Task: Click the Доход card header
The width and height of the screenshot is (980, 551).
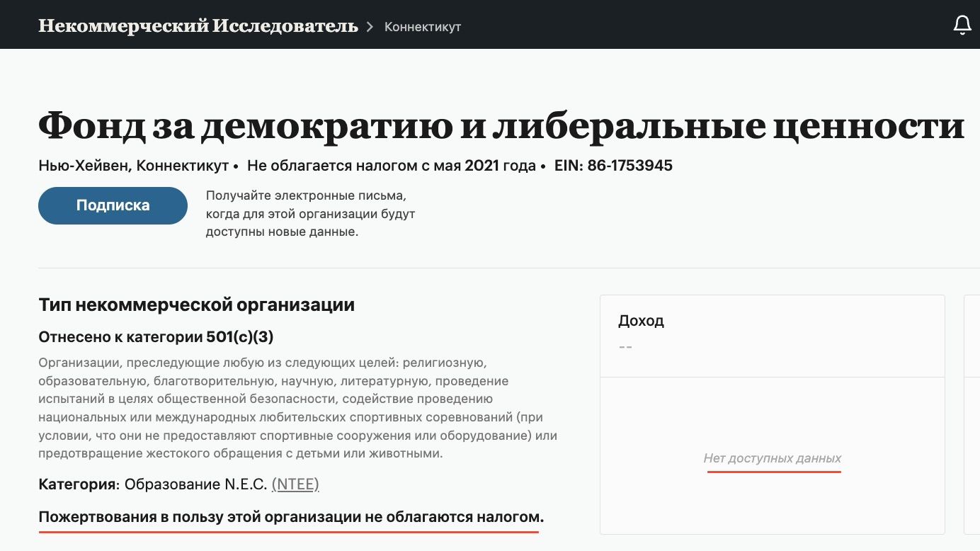Action: tap(641, 321)
